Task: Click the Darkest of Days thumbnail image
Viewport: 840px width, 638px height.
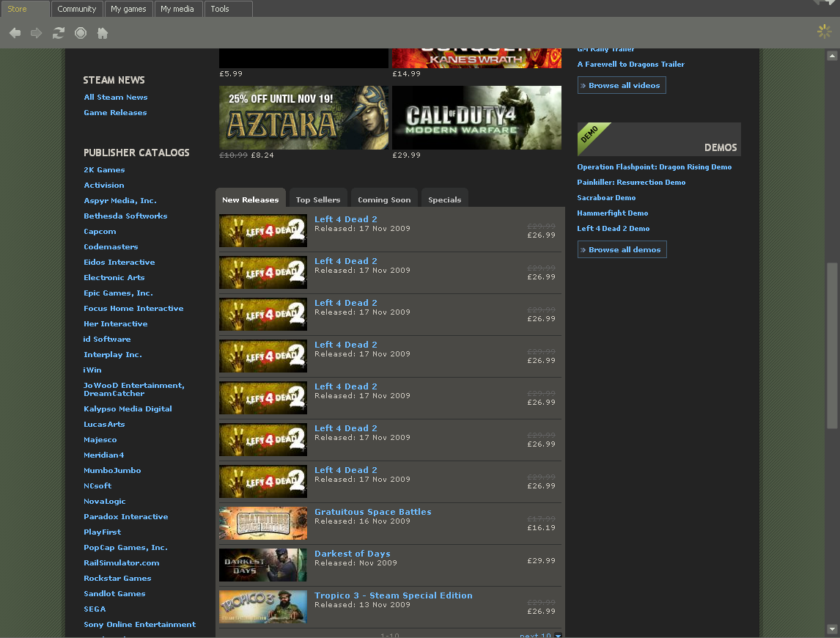Action: 262,565
